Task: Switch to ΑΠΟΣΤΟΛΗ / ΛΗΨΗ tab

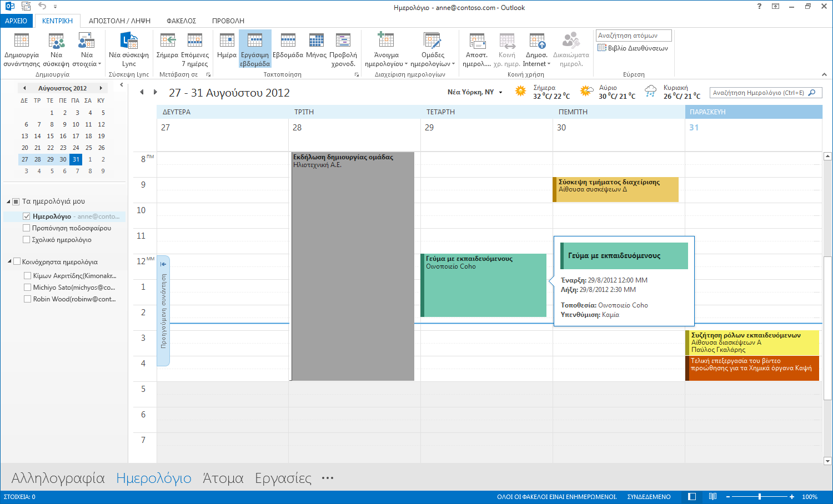Action: 120,21
